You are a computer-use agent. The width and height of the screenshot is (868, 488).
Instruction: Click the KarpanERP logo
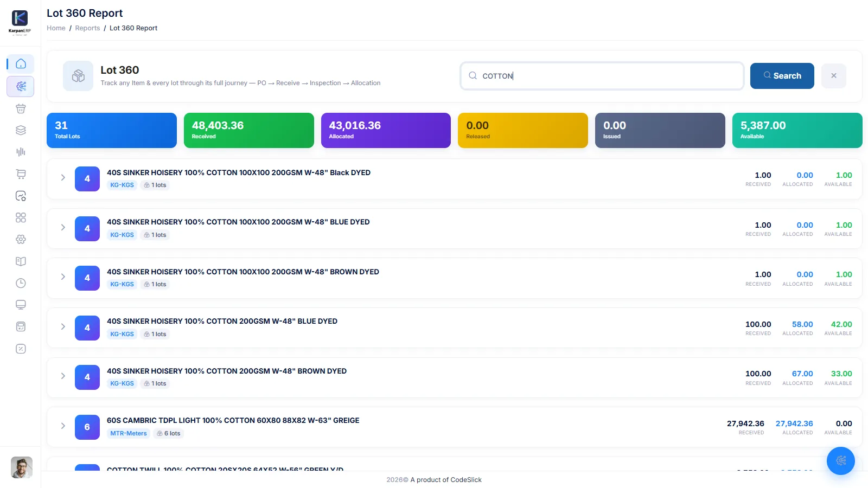(x=20, y=22)
